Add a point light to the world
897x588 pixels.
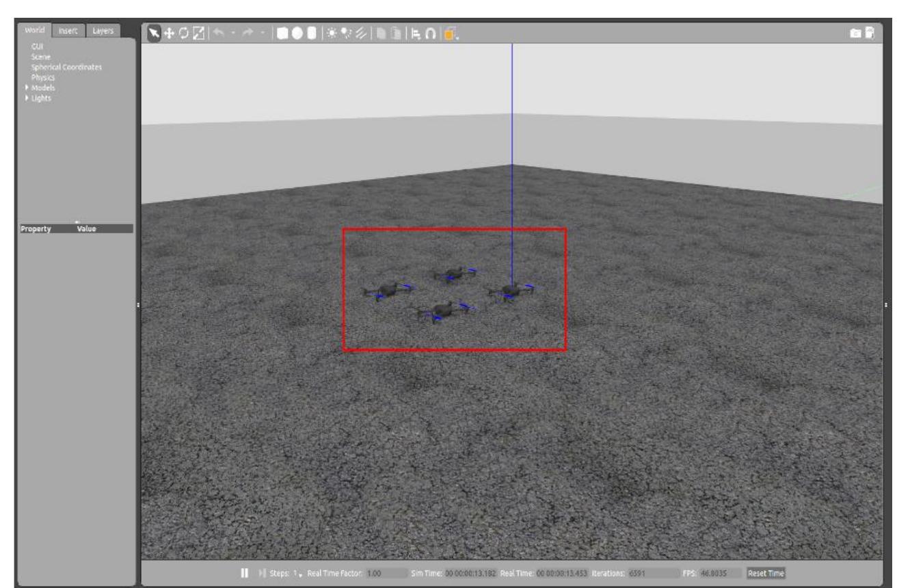(330, 31)
